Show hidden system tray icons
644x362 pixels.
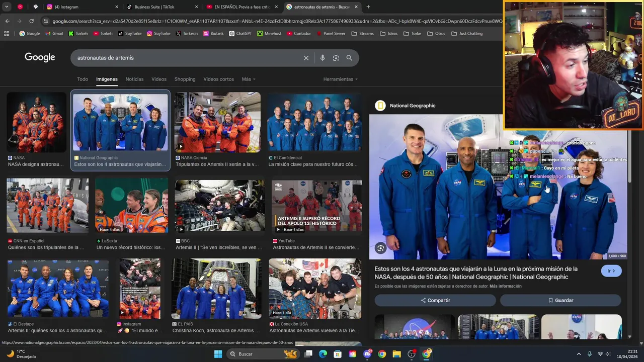(579, 354)
